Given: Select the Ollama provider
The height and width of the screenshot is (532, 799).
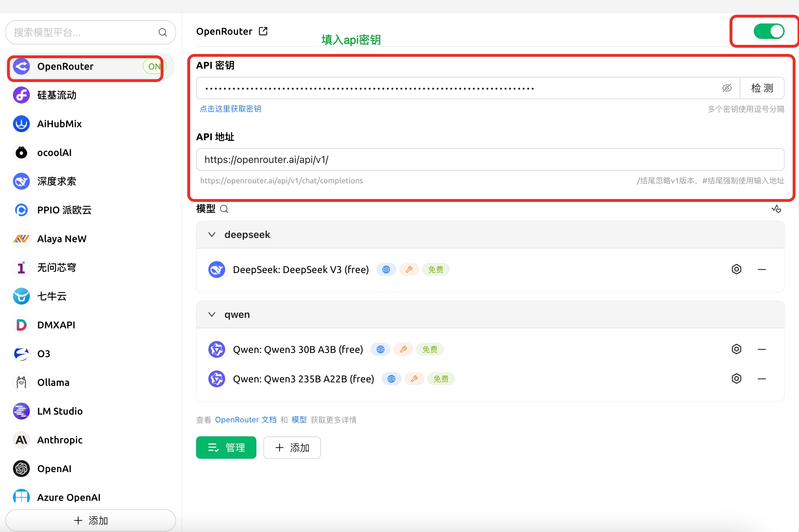Looking at the screenshot, I should (x=53, y=382).
